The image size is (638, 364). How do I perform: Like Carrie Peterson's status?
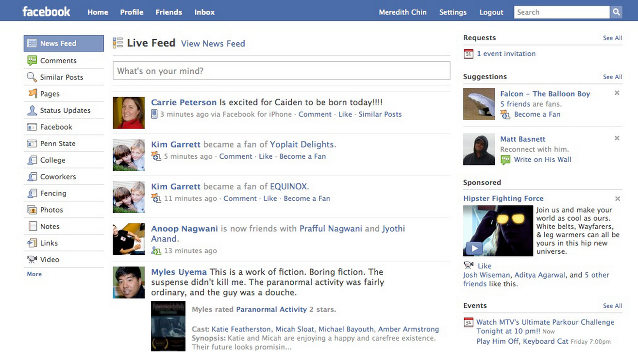point(345,115)
